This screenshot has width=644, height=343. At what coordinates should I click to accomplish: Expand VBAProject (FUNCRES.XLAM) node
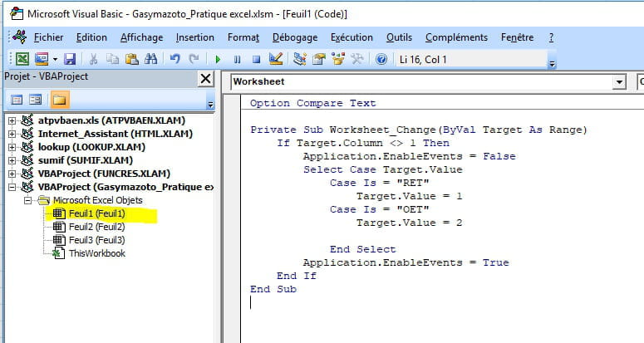point(12,174)
